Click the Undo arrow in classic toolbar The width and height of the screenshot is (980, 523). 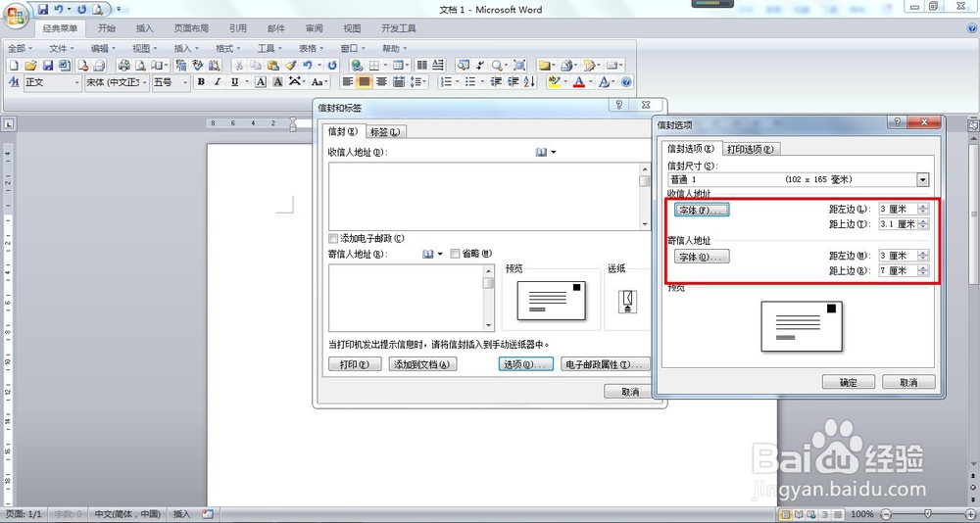pyautogui.click(x=307, y=65)
